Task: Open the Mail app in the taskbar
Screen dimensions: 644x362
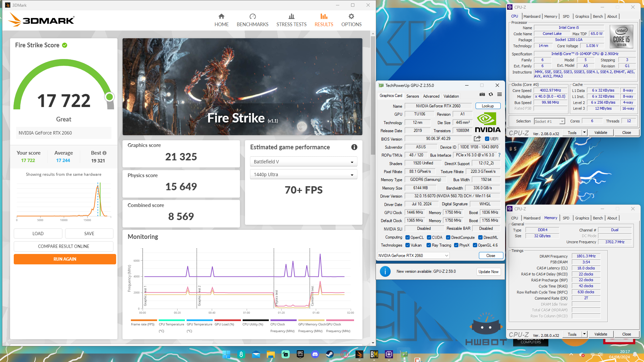Action: coord(256,354)
